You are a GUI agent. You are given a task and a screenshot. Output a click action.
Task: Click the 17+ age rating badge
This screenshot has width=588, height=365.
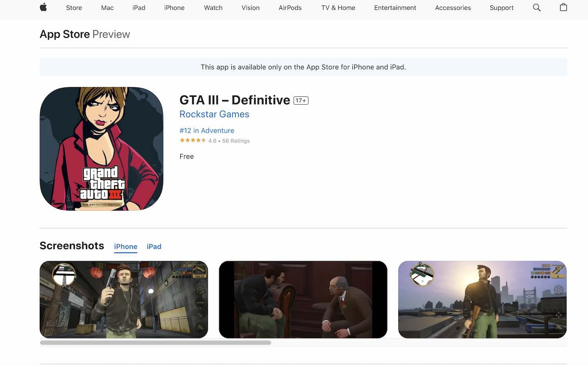[301, 100]
